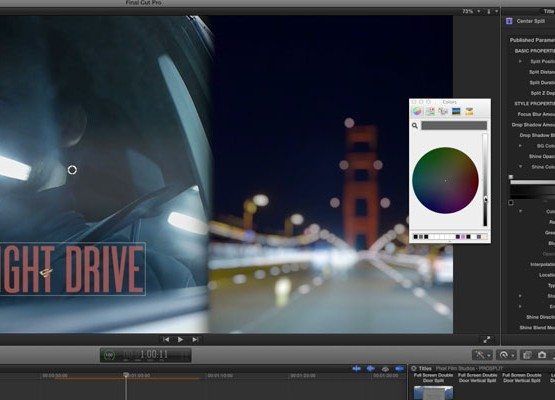Toggle clip soloing headphones icon
The image size is (555, 400).
coord(385,369)
